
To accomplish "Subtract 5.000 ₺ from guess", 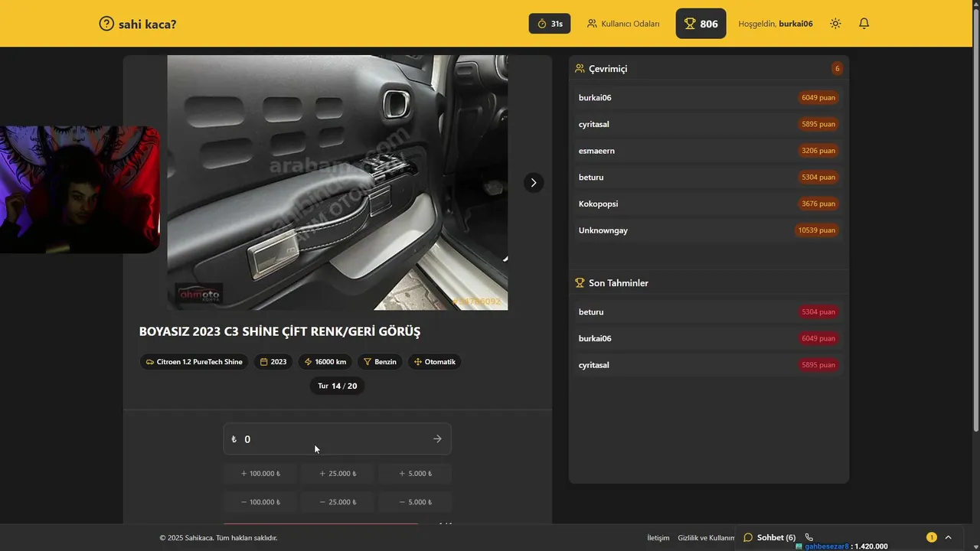I will 414,502.
